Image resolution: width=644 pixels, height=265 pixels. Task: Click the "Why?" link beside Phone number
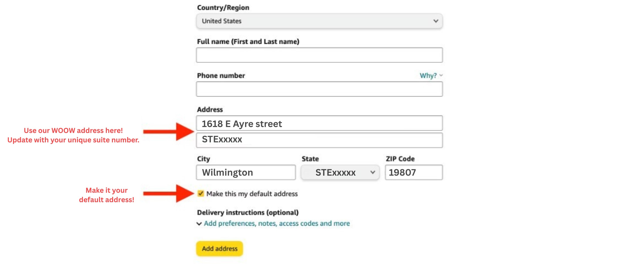click(x=428, y=75)
